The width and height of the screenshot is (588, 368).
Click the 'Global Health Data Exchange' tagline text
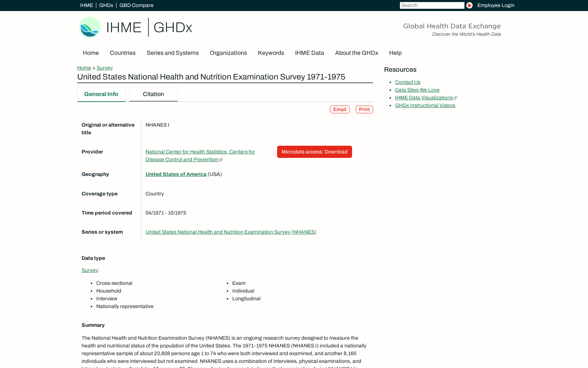pyautogui.click(x=452, y=26)
